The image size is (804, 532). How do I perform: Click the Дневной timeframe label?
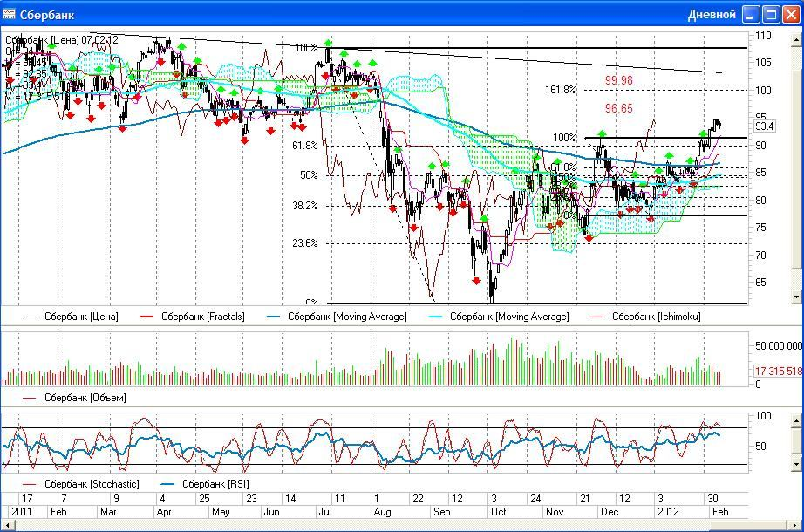coord(712,14)
